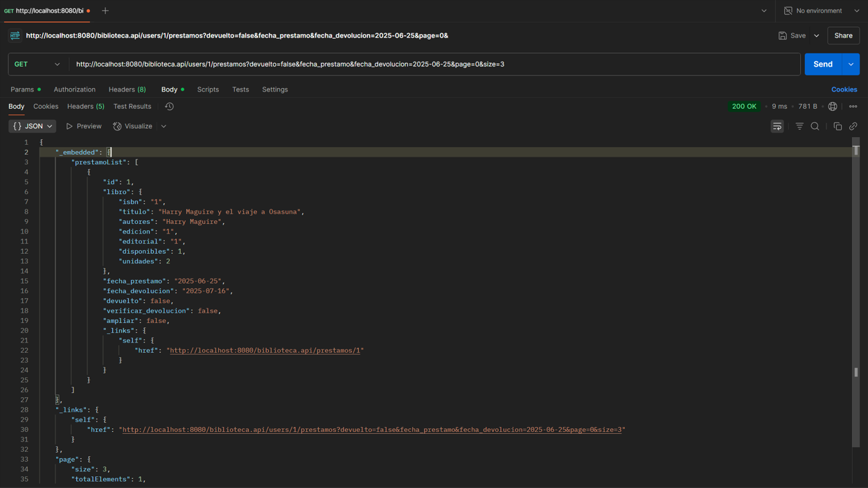The height and width of the screenshot is (488, 868).
Task: Select the response Body tab
Action: click(16, 107)
